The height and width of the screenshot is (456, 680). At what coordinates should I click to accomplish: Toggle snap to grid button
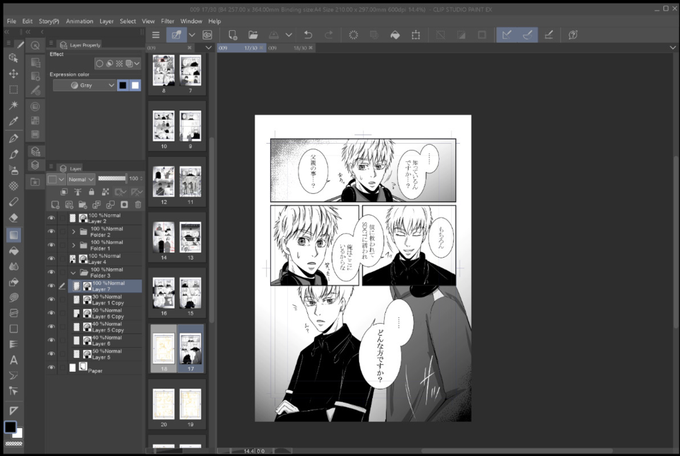(549, 35)
